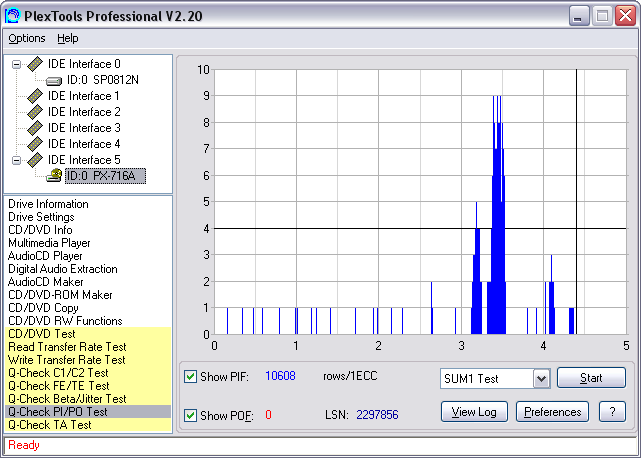Open the Options menu

(x=27, y=38)
